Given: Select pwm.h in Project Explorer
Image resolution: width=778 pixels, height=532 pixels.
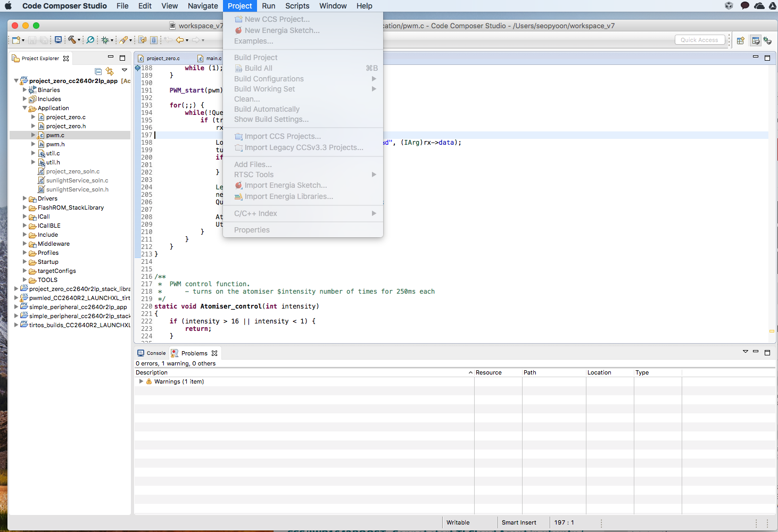Looking at the screenshot, I should coord(55,144).
